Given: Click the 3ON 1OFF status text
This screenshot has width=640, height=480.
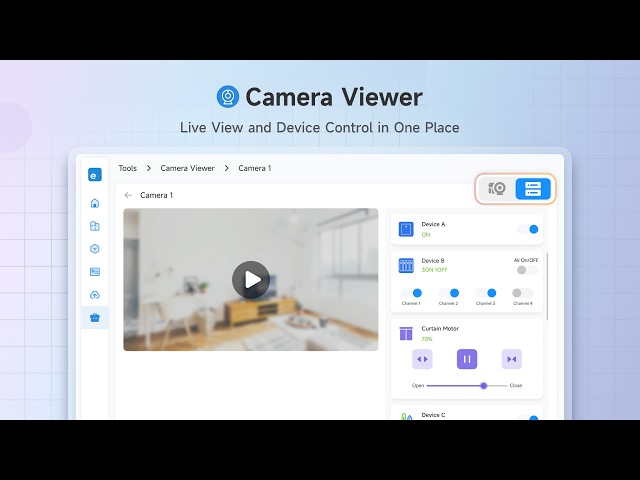Looking at the screenshot, I should (x=434, y=270).
